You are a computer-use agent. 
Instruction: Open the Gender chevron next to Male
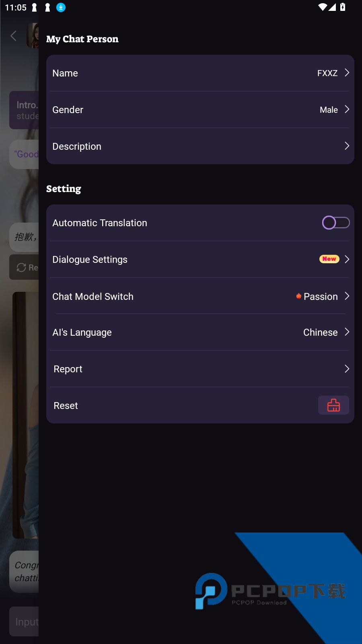(347, 109)
